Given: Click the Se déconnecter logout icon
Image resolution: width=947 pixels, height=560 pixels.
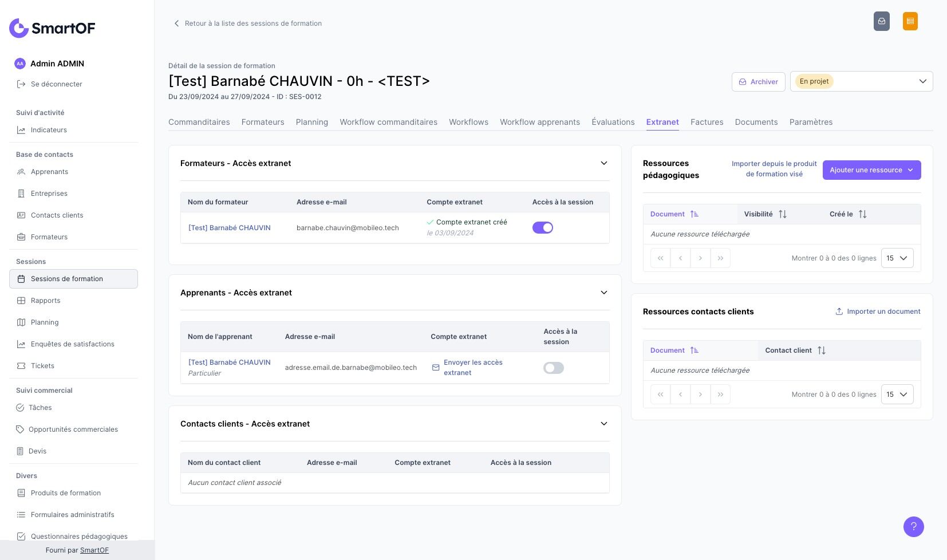Looking at the screenshot, I should 21,84.
